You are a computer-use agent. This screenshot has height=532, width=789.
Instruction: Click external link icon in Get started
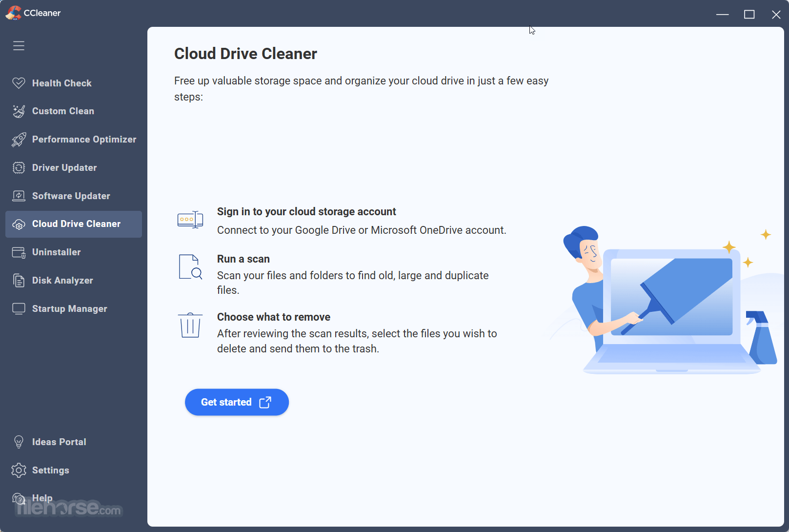tap(265, 402)
